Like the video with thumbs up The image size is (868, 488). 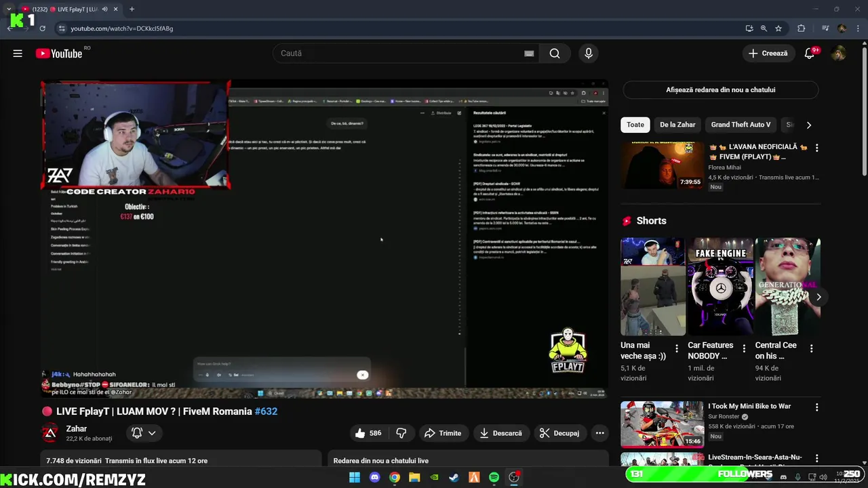(x=368, y=433)
